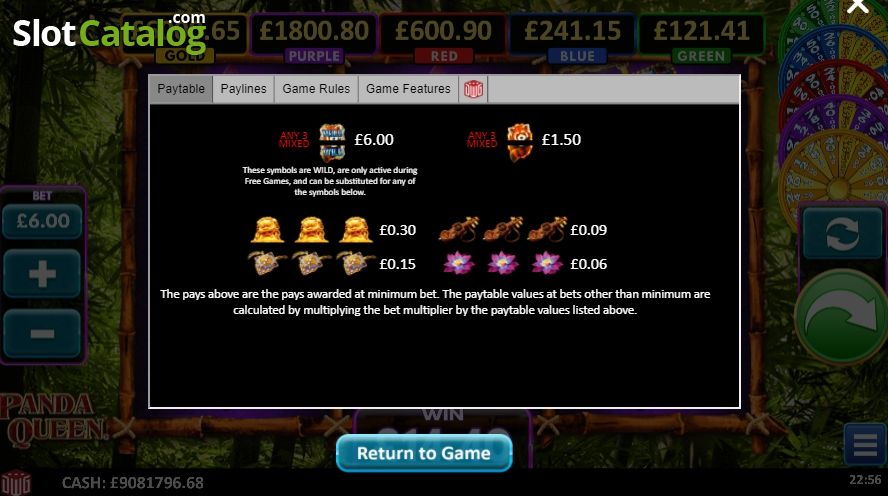This screenshot has width=888, height=496.
Task: Switch to the Paylines tab
Action: click(x=244, y=89)
